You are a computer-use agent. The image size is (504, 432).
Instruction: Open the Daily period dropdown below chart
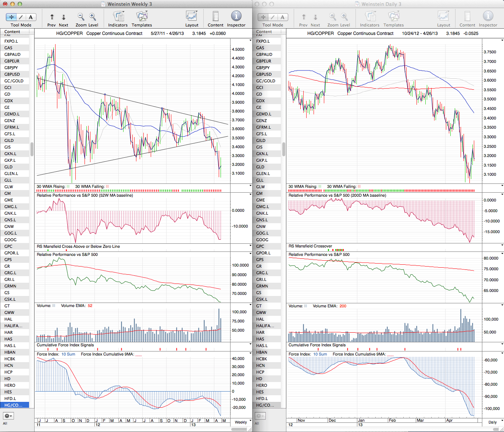tap(502, 421)
